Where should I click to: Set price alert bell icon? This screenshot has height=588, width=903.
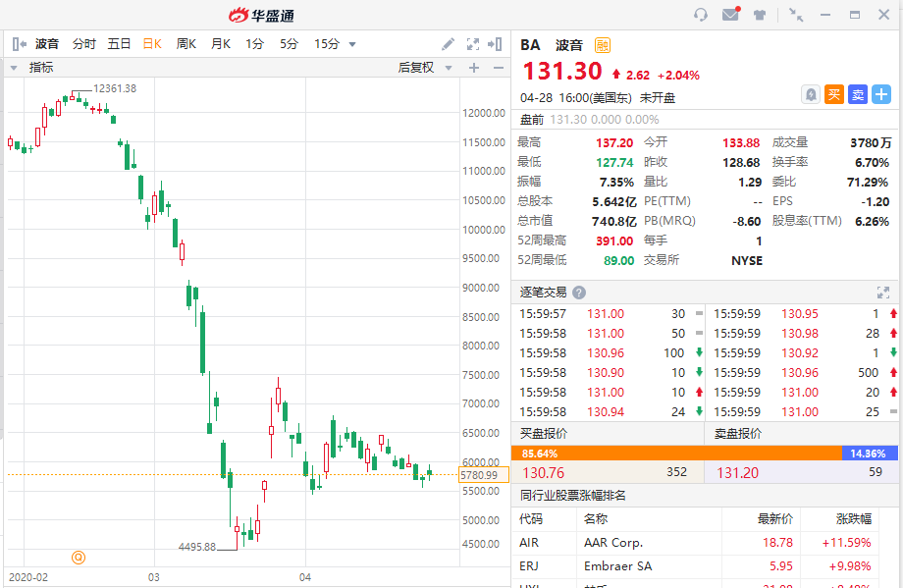811,94
